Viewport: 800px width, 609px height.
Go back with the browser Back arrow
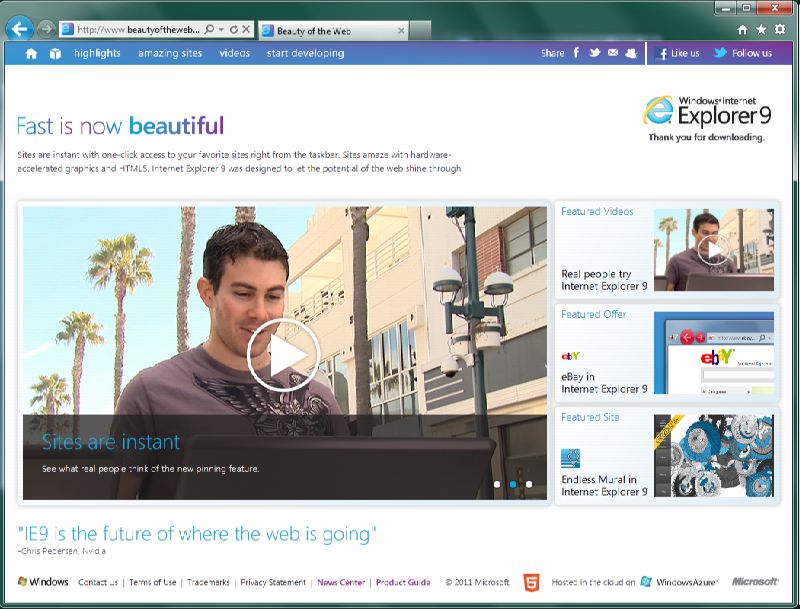click(x=19, y=29)
